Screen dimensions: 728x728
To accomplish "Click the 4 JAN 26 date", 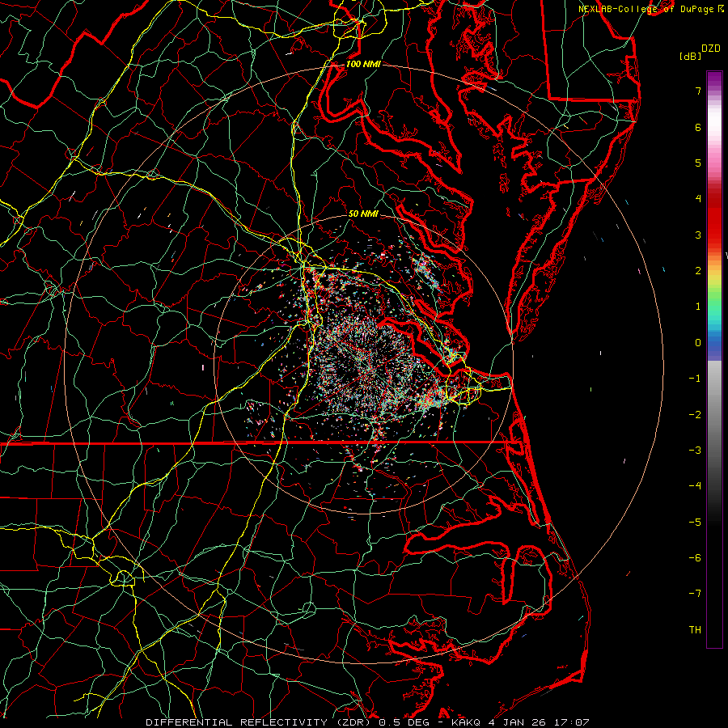I will (x=517, y=722).
